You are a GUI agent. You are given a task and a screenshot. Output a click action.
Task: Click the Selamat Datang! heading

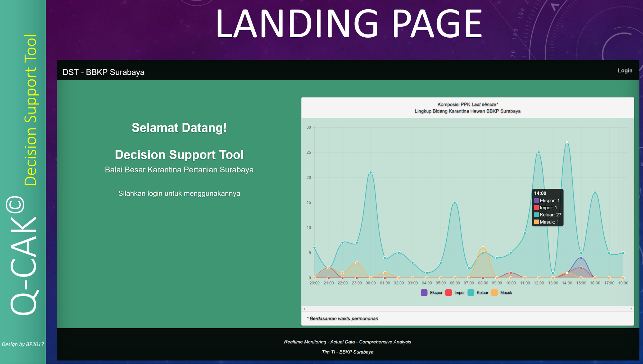pyautogui.click(x=179, y=128)
